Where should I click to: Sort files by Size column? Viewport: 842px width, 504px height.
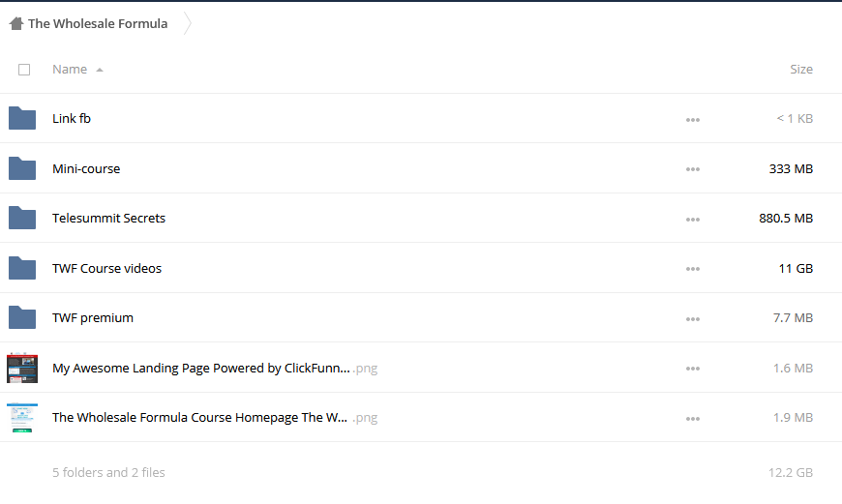(801, 70)
